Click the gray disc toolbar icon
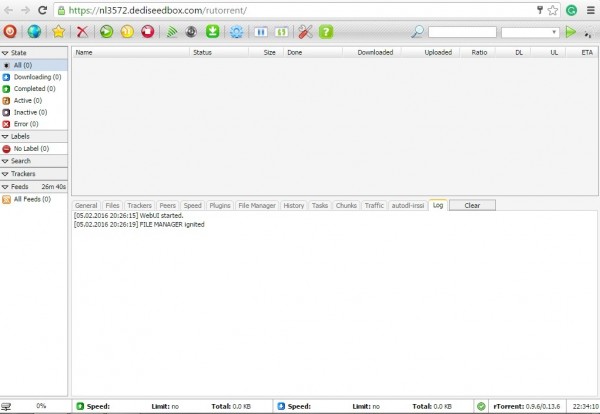 pos(191,32)
